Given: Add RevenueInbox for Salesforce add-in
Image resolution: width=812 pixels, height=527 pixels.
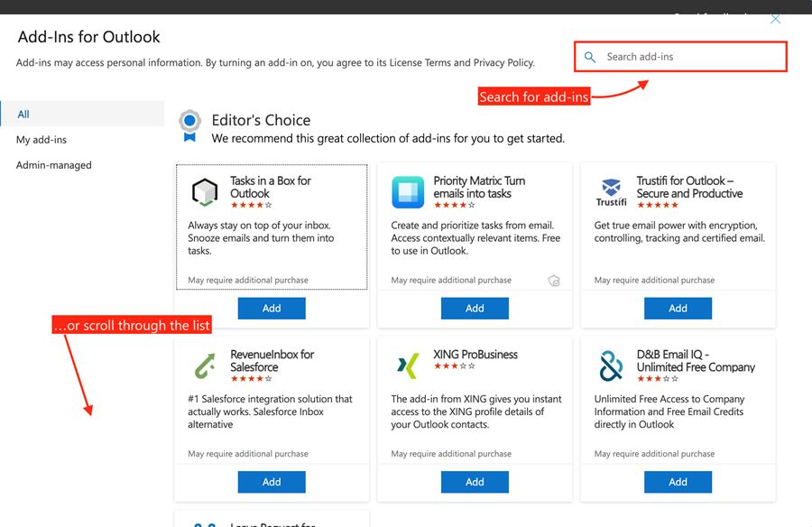Looking at the screenshot, I should [272, 482].
